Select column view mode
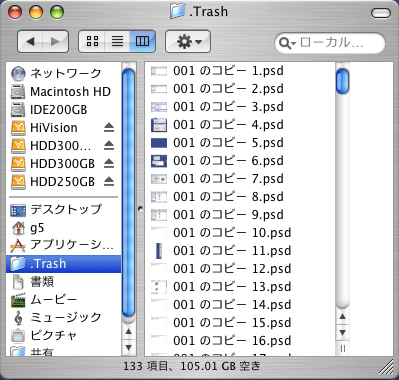399x380 pixels. 142,41
